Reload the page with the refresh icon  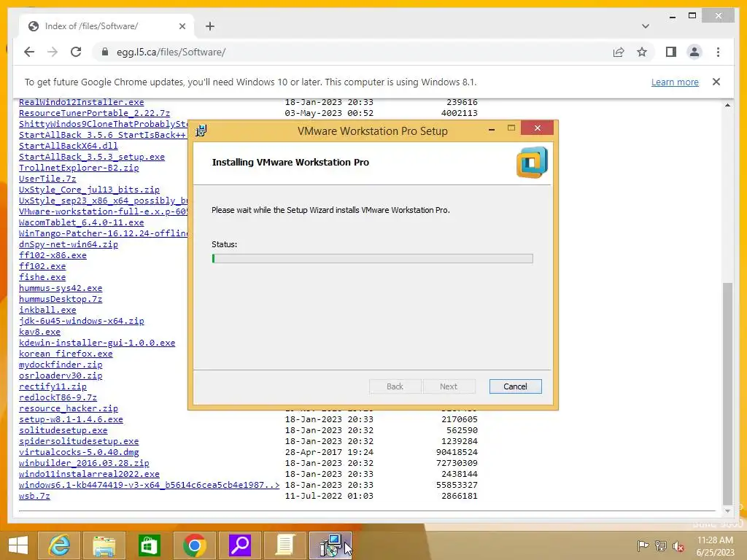tap(76, 52)
